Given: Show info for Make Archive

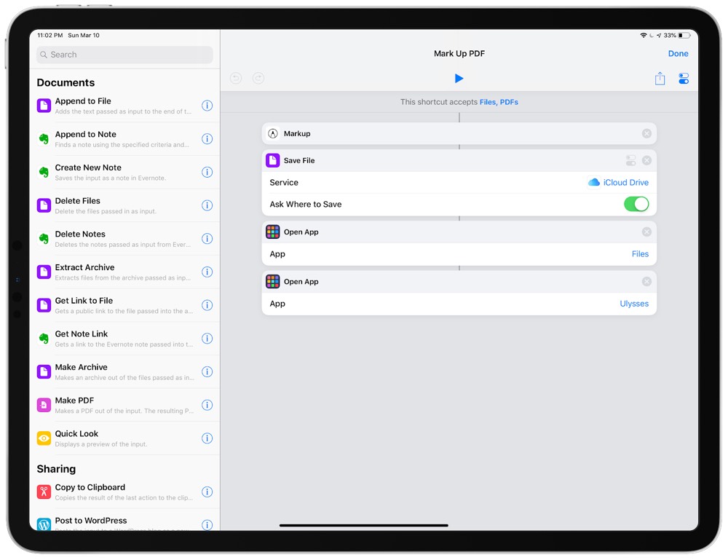Looking at the screenshot, I should point(207,372).
